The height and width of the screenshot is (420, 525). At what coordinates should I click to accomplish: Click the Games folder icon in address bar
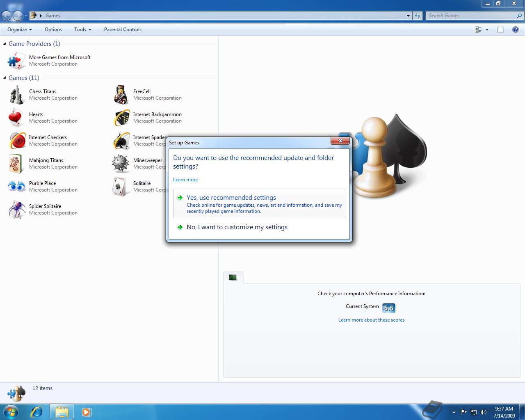[34, 16]
